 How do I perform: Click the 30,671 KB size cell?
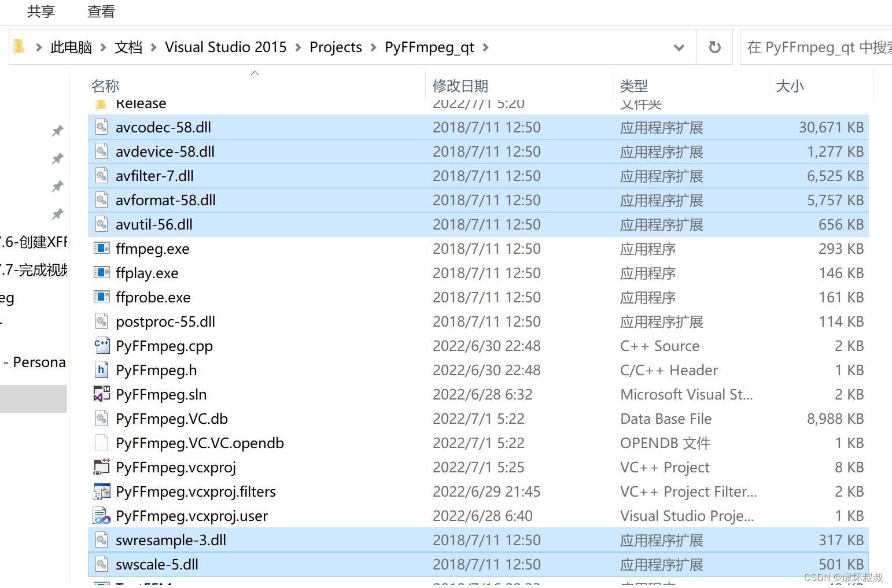click(831, 127)
